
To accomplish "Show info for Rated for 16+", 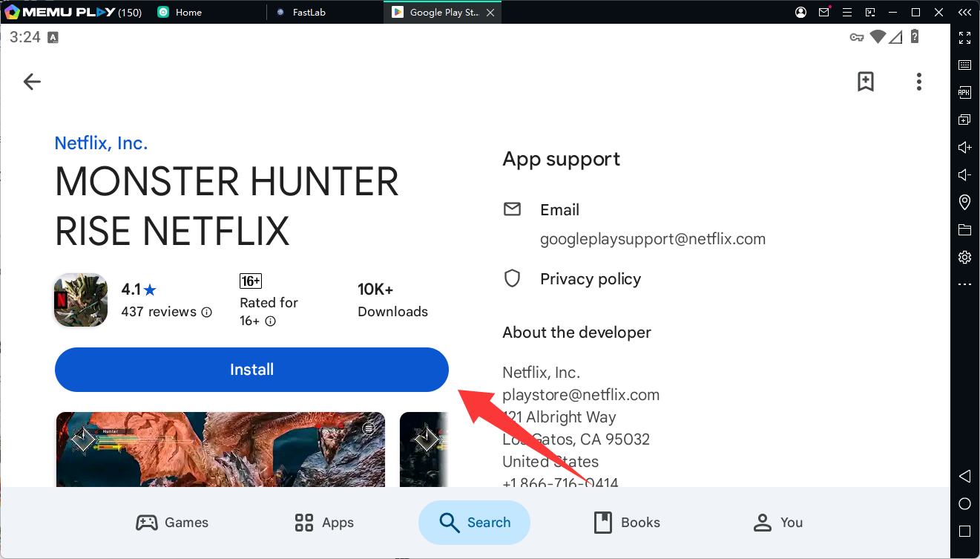I will (271, 321).
